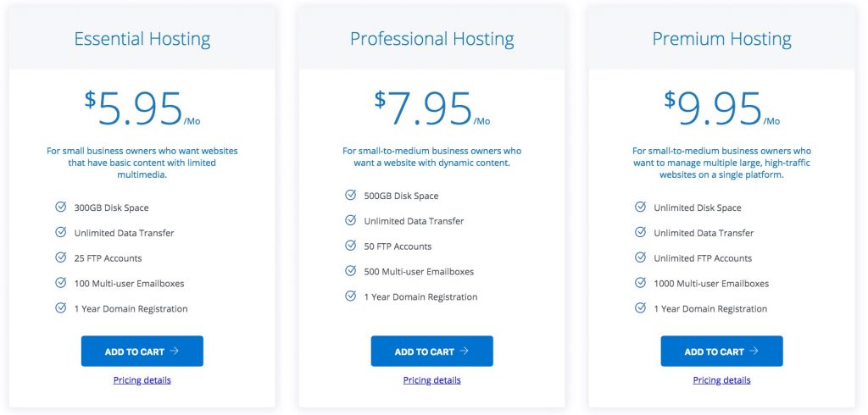The width and height of the screenshot is (868, 415).
Task: Open Pricing details under Essential Hosting
Action: click(142, 380)
